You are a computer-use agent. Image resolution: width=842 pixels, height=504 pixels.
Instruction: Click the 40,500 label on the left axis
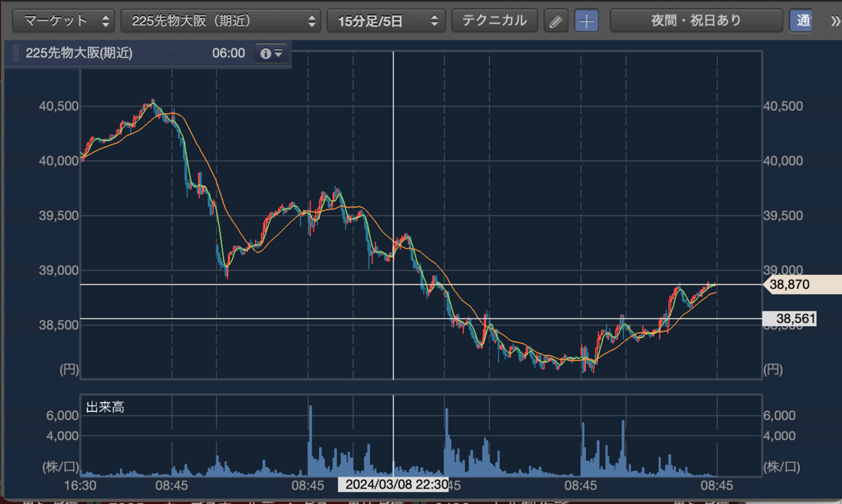58,106
